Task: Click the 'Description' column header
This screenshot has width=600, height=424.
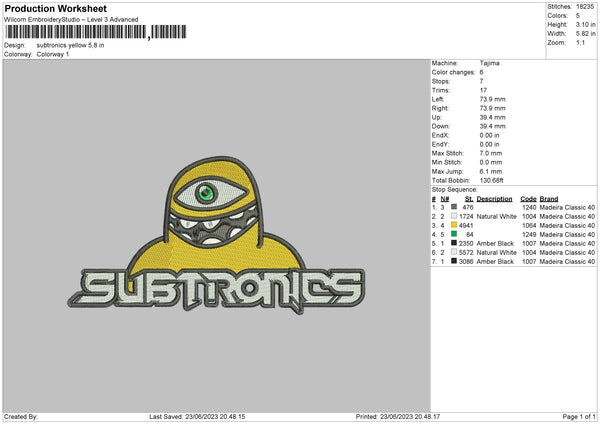Action: (494, 199)
